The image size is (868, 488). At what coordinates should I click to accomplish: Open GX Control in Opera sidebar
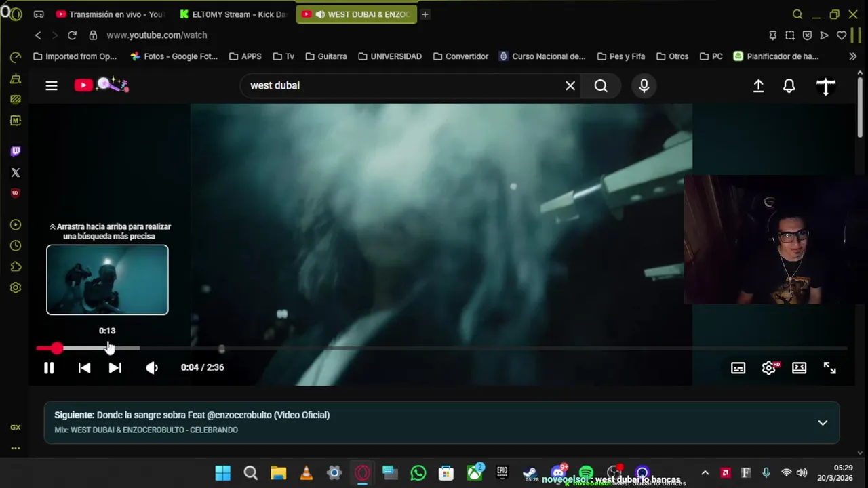16,428
